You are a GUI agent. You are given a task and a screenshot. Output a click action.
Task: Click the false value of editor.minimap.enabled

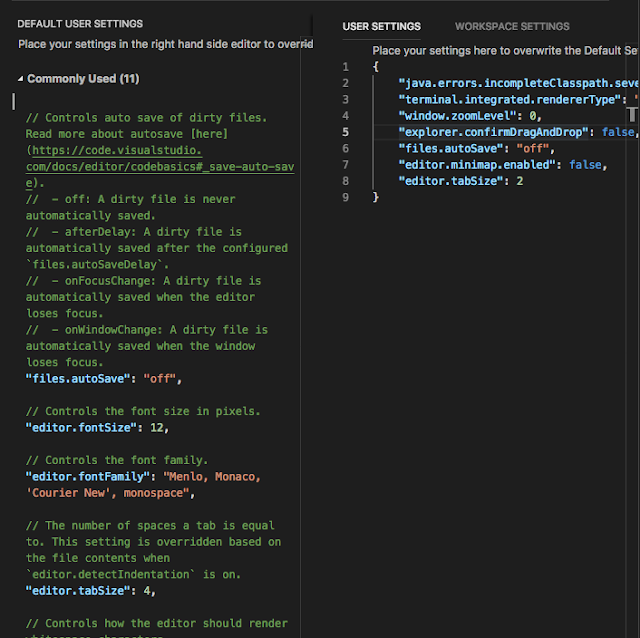[585, 165]
